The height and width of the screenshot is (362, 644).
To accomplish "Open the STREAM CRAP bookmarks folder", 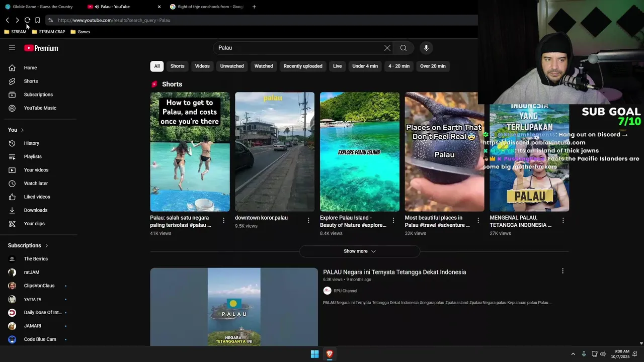I will 48,32.
